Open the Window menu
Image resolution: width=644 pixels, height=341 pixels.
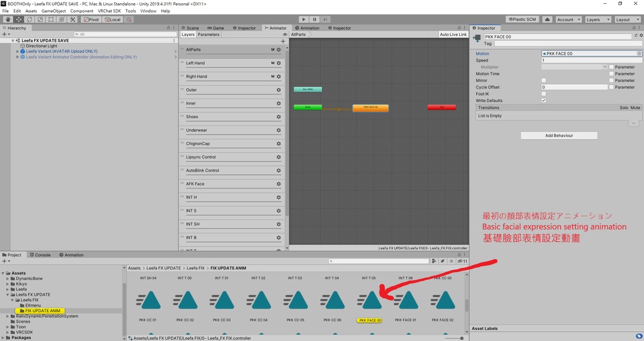[148, 11]
